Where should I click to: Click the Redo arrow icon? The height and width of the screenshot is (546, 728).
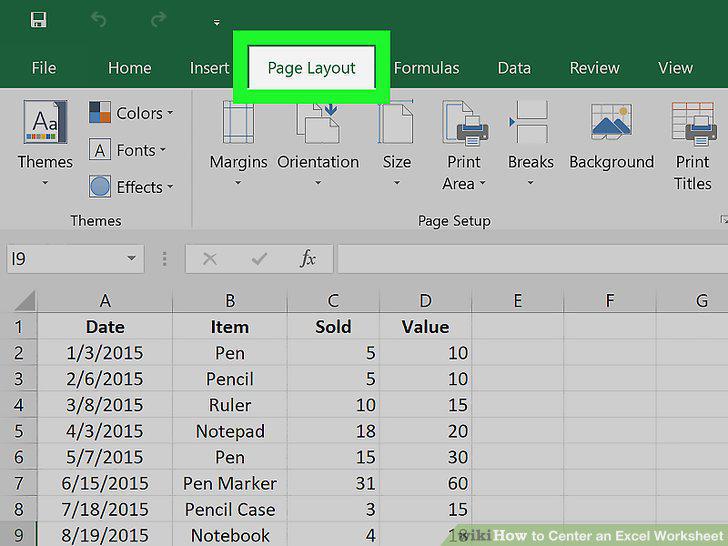[x=158, y=20]
